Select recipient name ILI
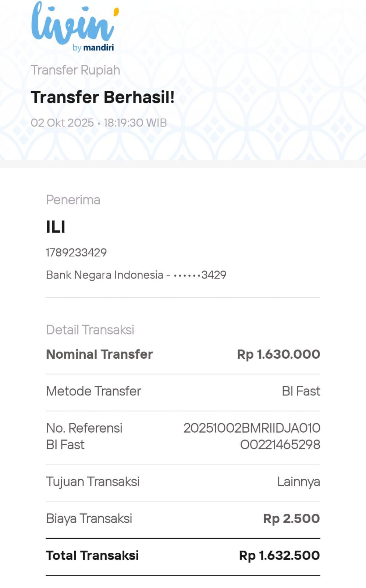Viewport: 366px width, 588px height. [56, 227]
